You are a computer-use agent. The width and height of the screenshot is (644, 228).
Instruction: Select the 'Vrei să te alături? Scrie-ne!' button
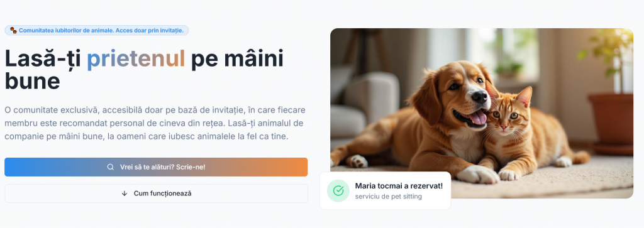point(156,167)
